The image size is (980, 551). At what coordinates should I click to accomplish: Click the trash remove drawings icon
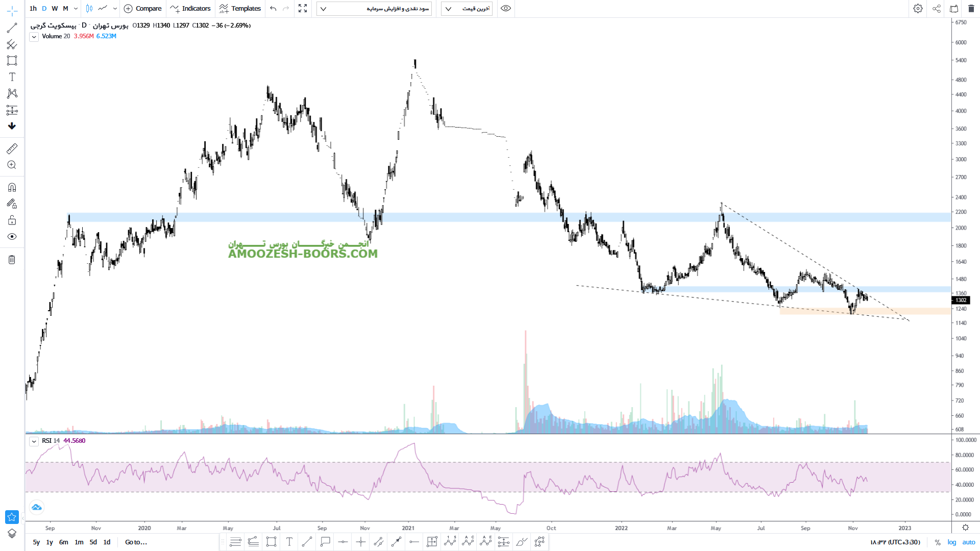click(12, 260)
